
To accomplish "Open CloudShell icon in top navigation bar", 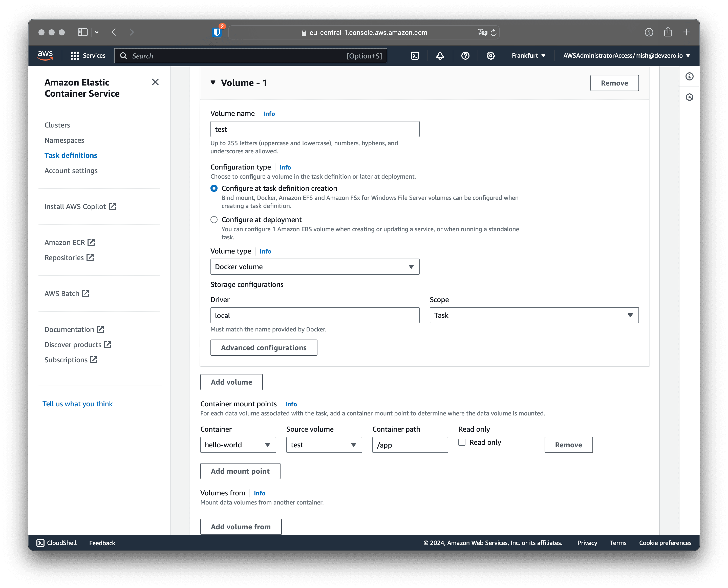I will 415,56.
